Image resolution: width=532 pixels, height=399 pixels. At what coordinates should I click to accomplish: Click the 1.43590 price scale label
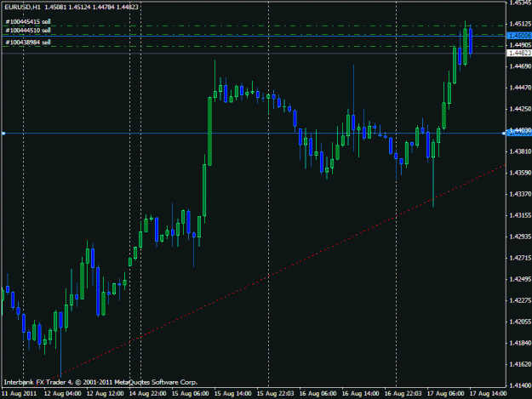pos(520,173)
